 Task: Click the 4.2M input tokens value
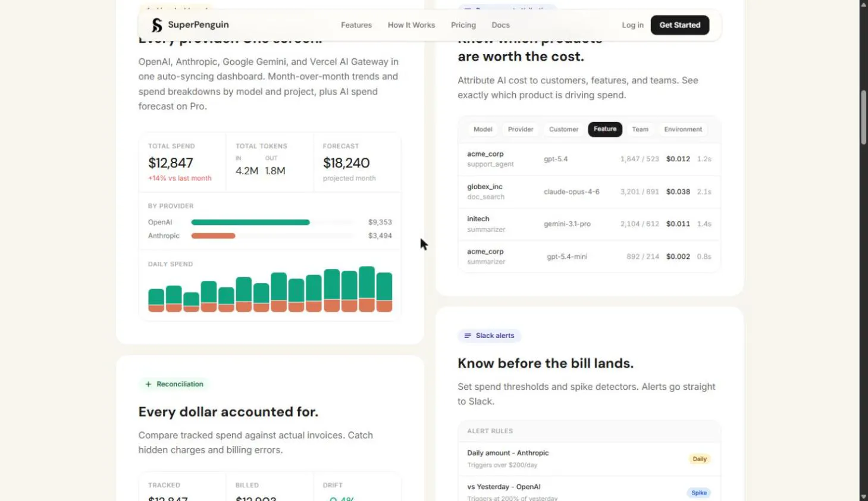pos(247,171)
